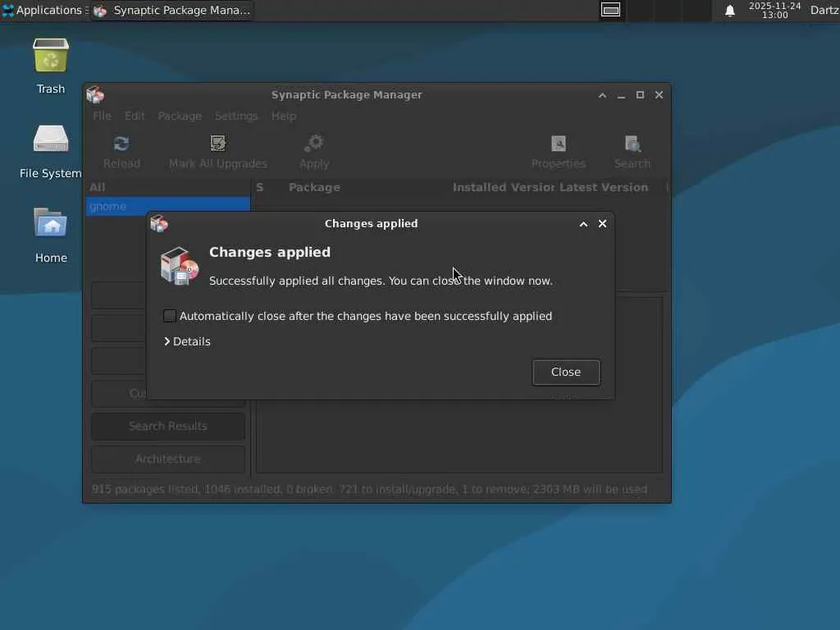This screenshot has height=630, width=840.
Task: Open the File menu
Action: click(102, 116)
